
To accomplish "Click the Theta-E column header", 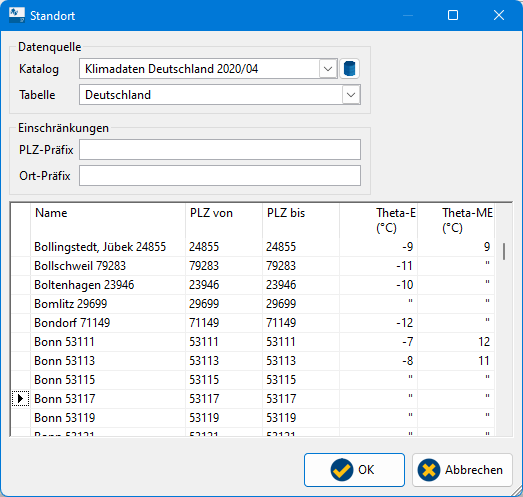I will [378, 220].
